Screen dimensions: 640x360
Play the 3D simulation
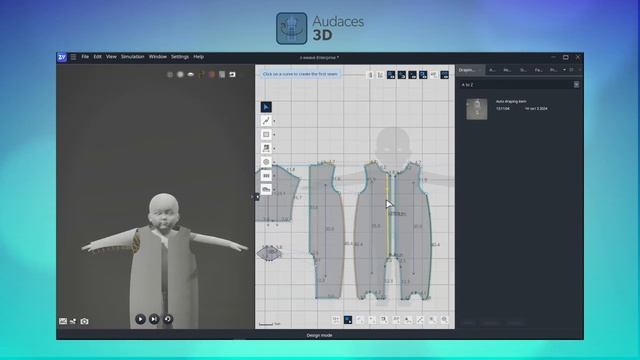tap(140, 319)
